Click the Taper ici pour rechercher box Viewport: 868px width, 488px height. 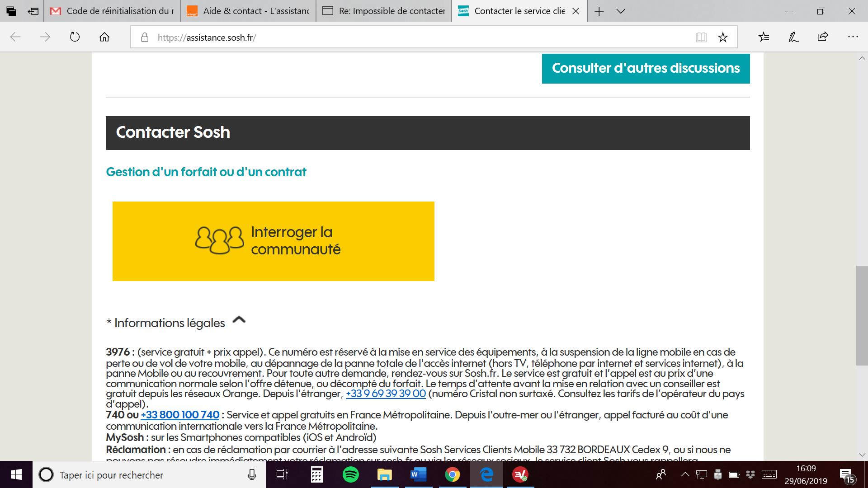point(149,474)
